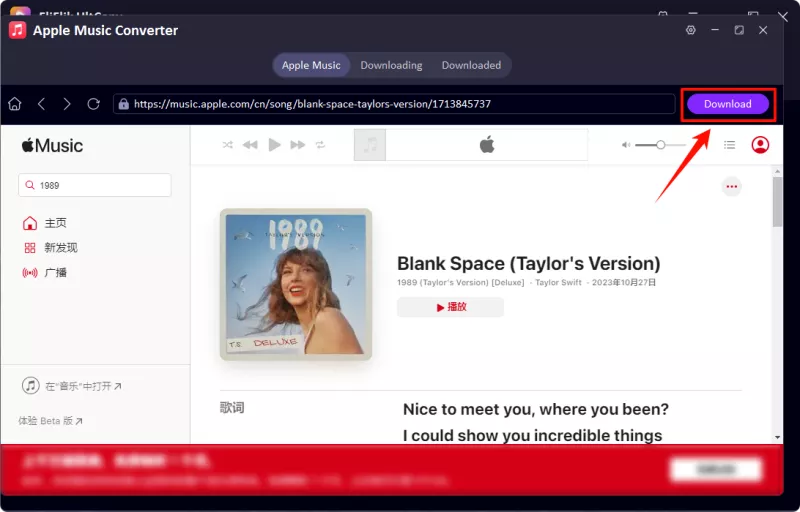Click the home icon beside 主页
The image size is (800, 512).
[30, 223]
